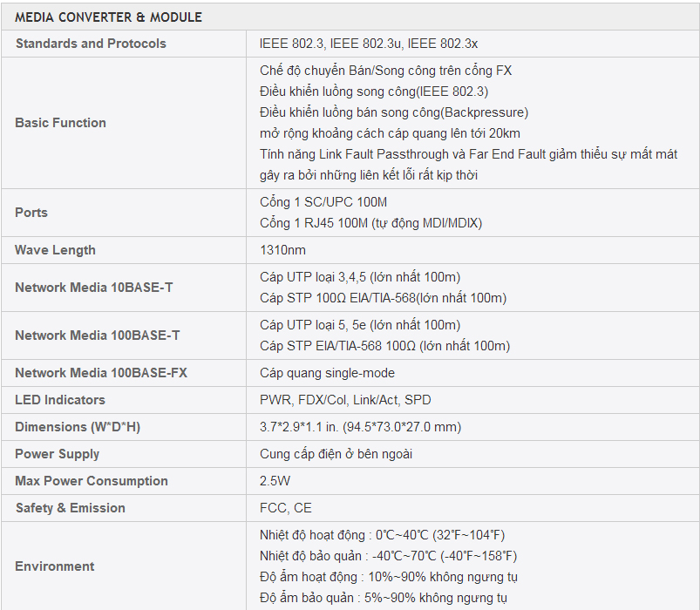Click the MEDIA CONVERTER & MODULE header
700x610 pixels.
pos(108,17)
